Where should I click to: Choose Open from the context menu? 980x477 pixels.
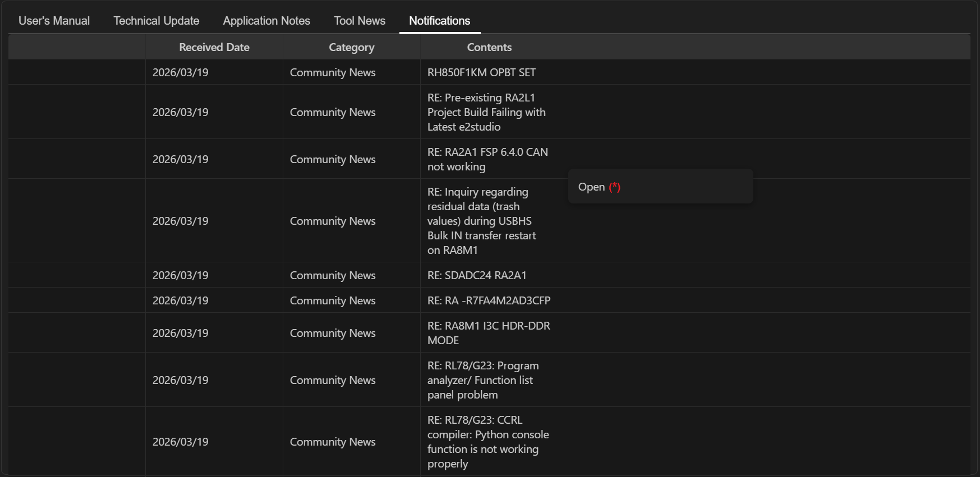coord(660,187)
